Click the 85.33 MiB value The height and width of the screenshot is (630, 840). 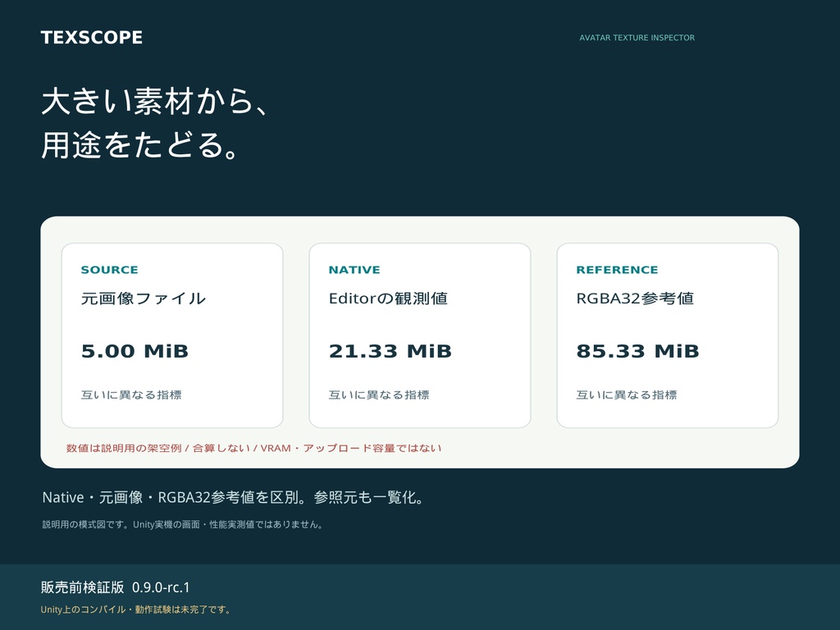click(637, 351)
